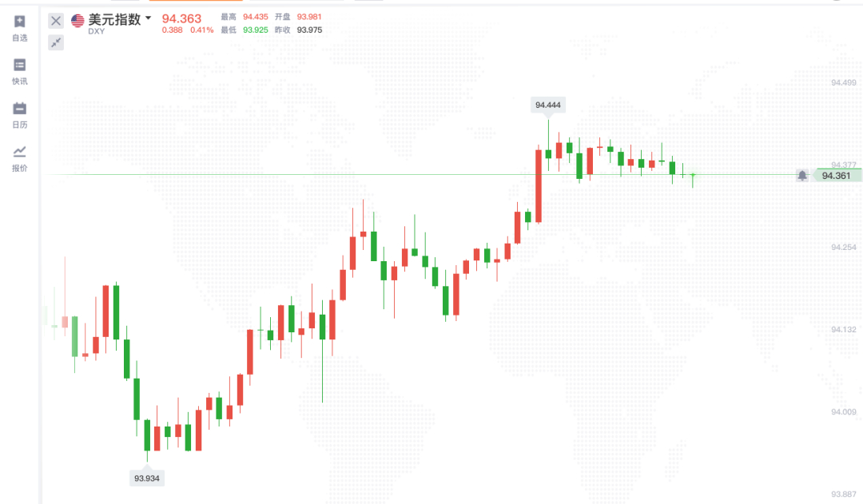Select the 最高 94.435 high value
Screen dimensions: 863x504
(256, 17)
